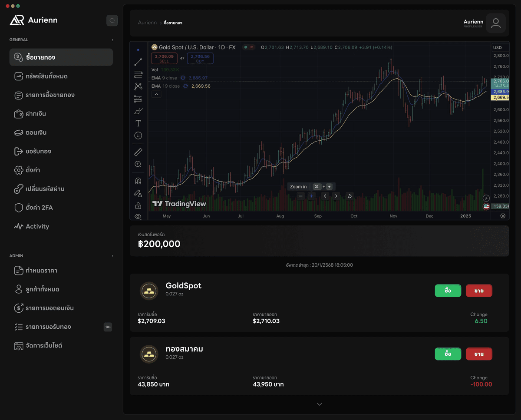521x420 pixels.
Task: Click the chart zoom in plus button
Action: tap(311, 196)
